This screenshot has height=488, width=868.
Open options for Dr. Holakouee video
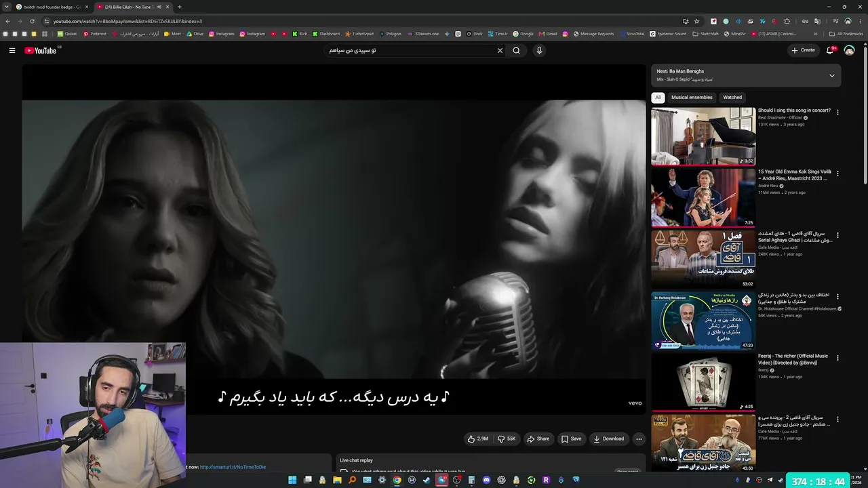[x=837, y=296]
